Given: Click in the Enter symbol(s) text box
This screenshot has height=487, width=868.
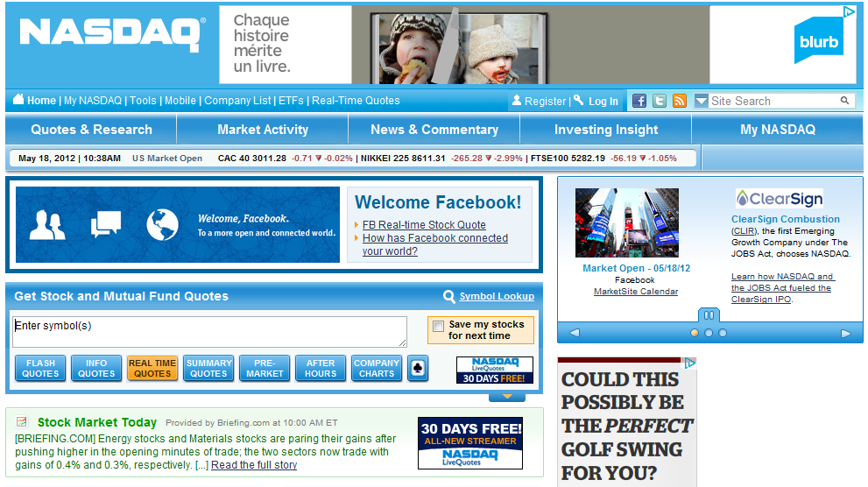Looking at the screenshot, I should (x=209, y=331).
